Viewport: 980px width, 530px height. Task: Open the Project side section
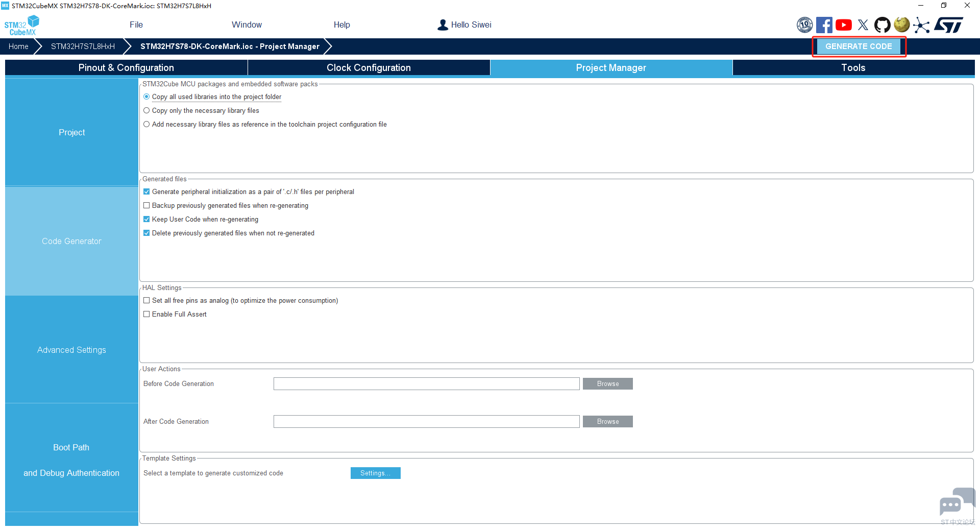point(71,132)
